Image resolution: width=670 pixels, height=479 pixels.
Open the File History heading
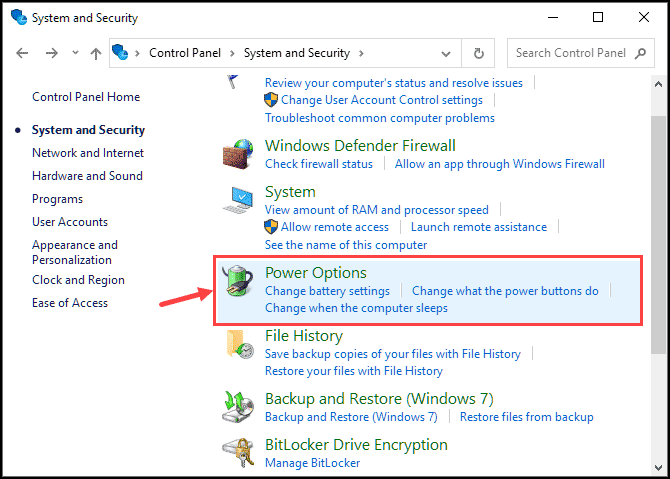coord(304,336)
